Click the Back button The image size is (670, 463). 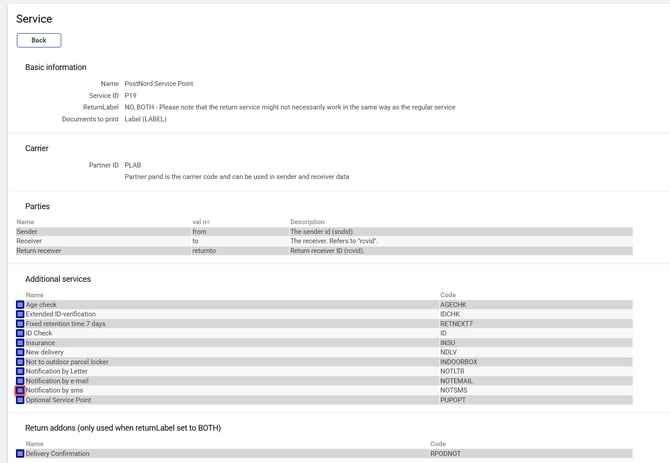pos(39,40)
